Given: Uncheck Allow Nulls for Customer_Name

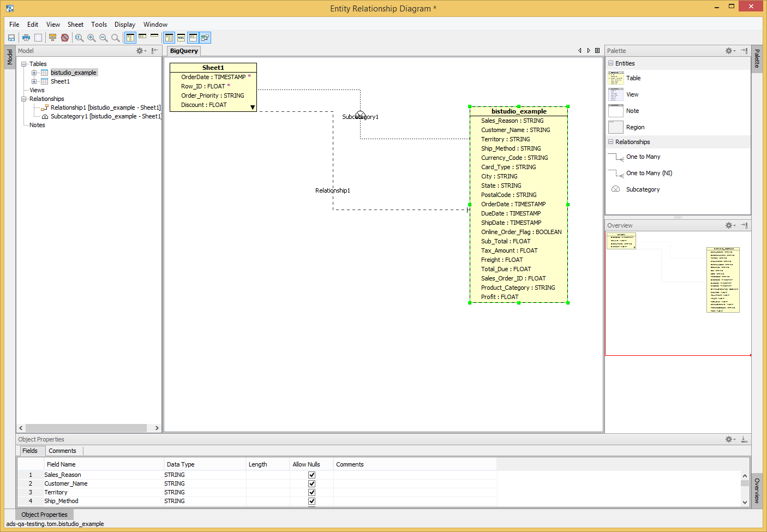Looking at the screenshot, I should (x=312, y=483).
